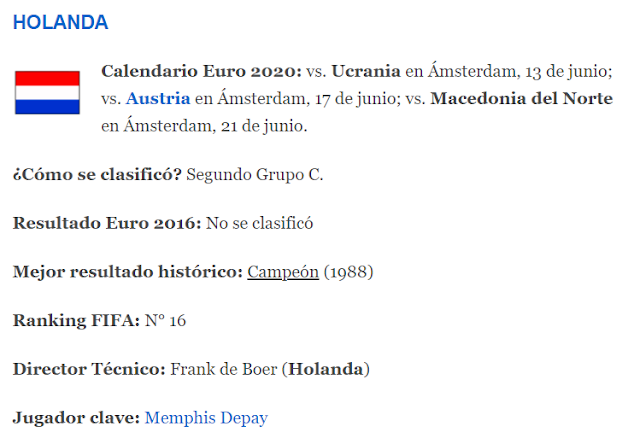Click the Resultado Euro 2016 label

pos(107,223)
